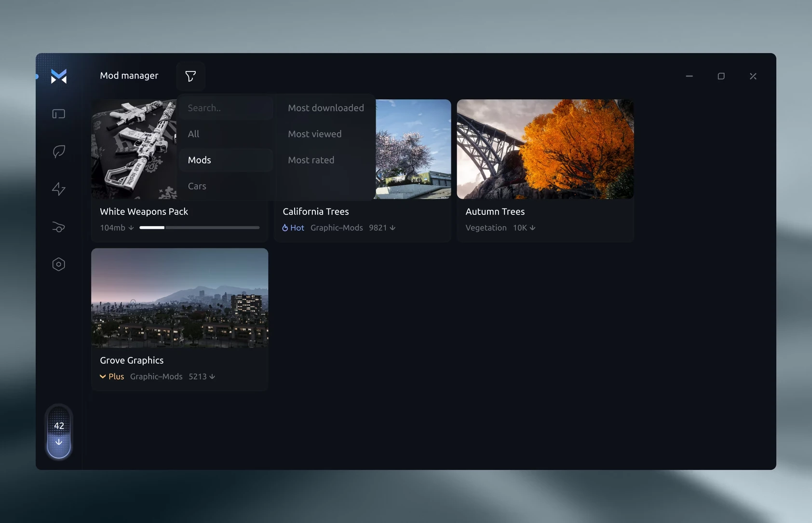The width and height of the screenshot is (812, 523).
Task: Select the Cars category filter
Action: (226, 186)
